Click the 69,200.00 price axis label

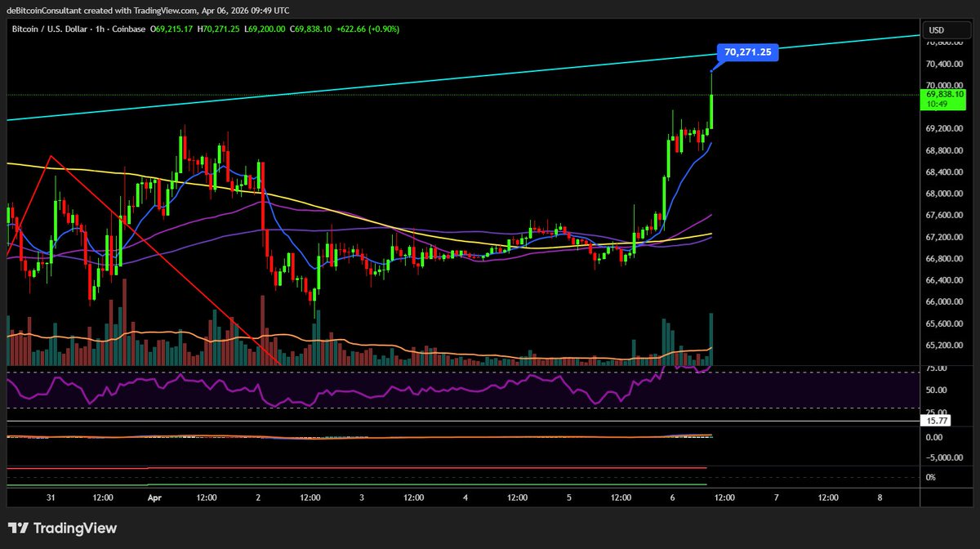tap(943, 129)
